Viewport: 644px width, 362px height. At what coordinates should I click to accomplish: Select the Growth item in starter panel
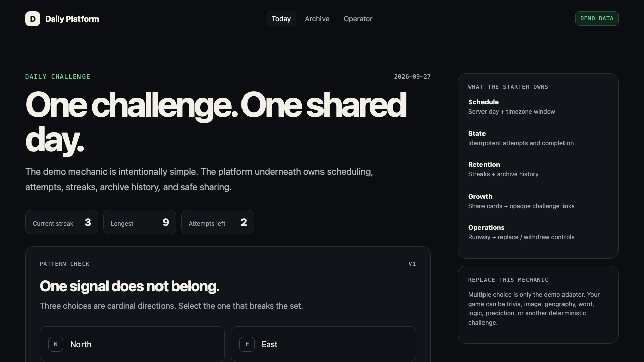pyautogui.click(x=538, y=201)
